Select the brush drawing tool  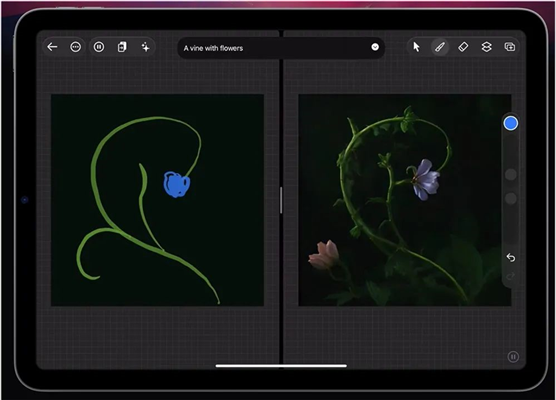[440, 47]
